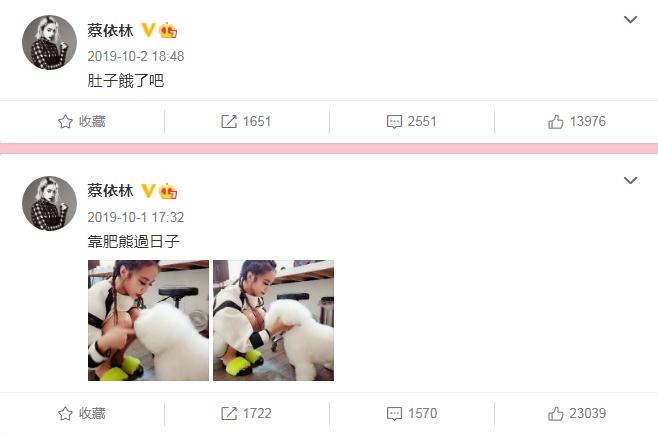The image size is (658, 434).
Task: Click the repost icon showing 1651
Action: point(229,122)
